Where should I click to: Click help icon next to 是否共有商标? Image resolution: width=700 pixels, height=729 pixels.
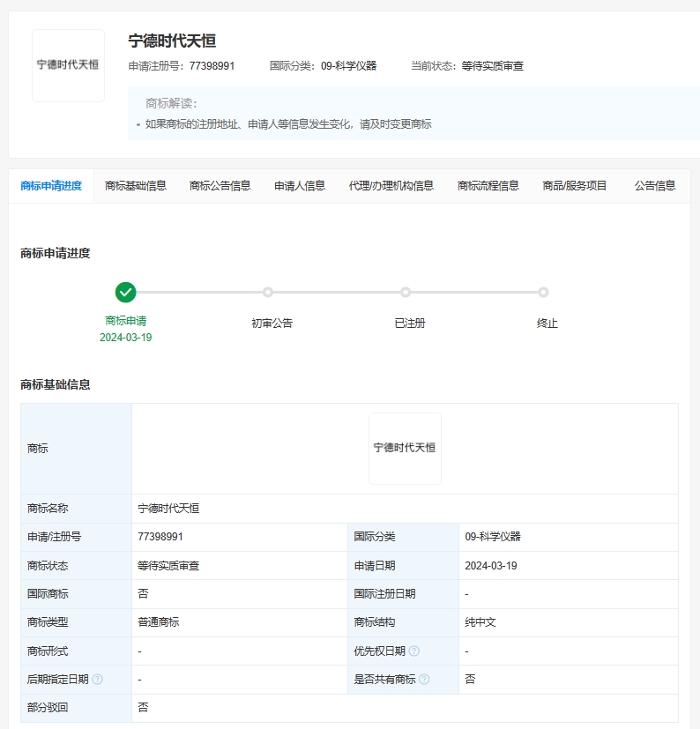(424, 680)
